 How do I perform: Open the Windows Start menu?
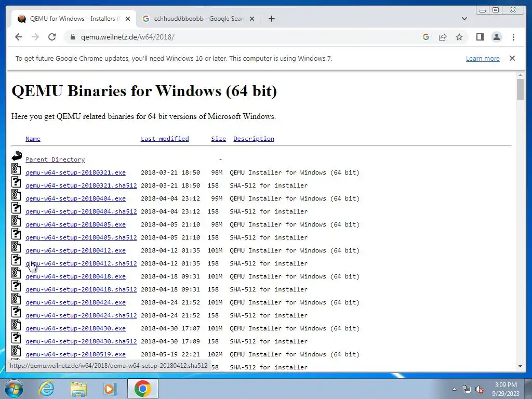tap(14, 389)
